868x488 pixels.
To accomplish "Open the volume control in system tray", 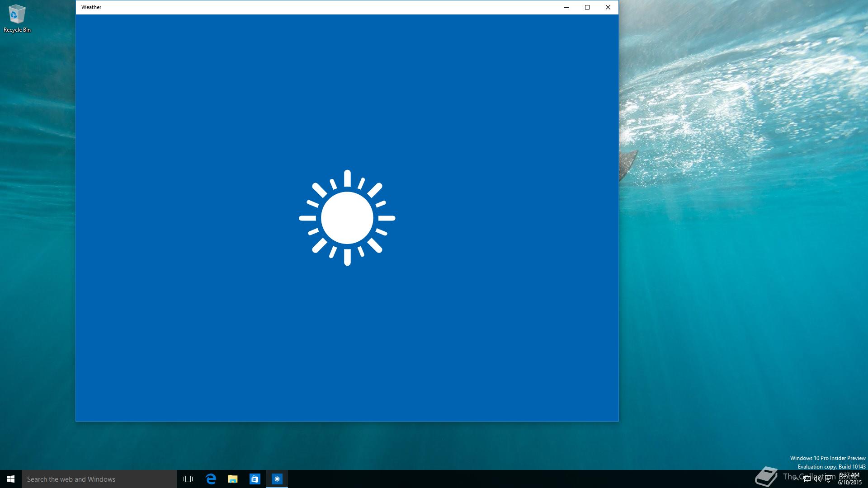I will [x=817, y=479].
